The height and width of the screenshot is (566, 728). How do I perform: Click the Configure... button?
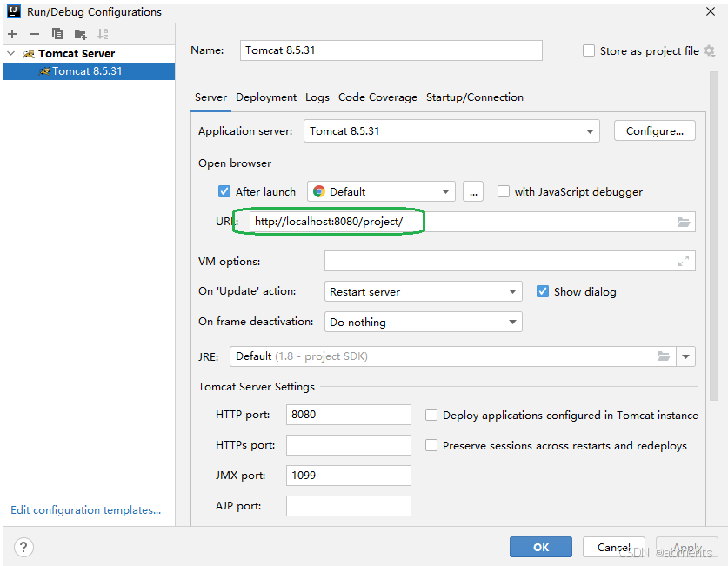[x=655, y=131]
